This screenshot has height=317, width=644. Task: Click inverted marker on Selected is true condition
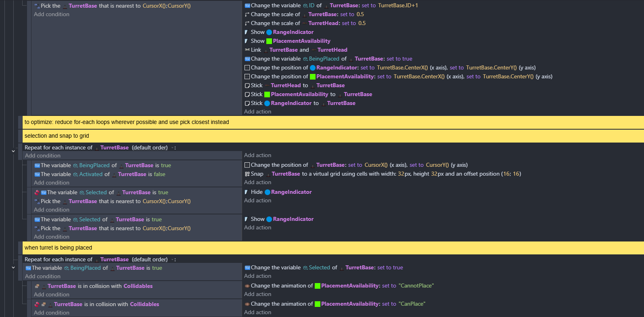tap(37, 193)
